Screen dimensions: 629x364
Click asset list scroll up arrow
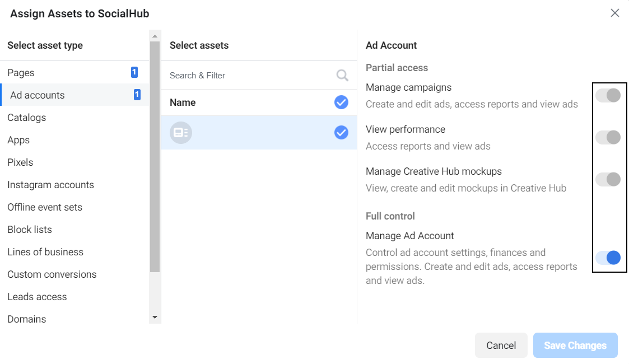[x=155, y=36]
